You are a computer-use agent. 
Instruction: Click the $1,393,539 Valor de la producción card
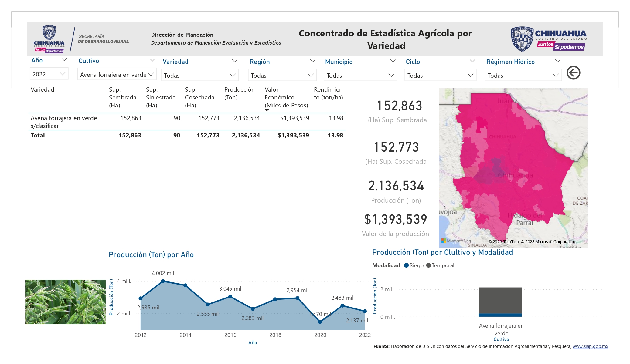(396, 219)
